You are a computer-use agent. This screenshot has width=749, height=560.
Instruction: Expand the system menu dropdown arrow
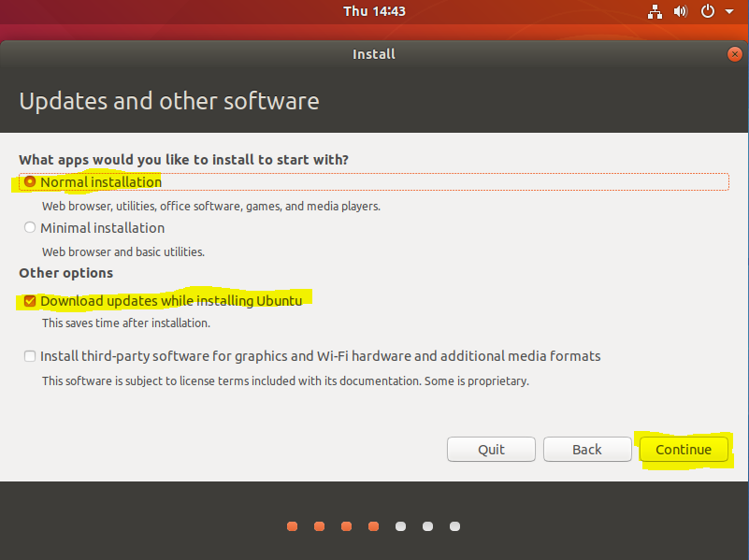coord(729,11)
